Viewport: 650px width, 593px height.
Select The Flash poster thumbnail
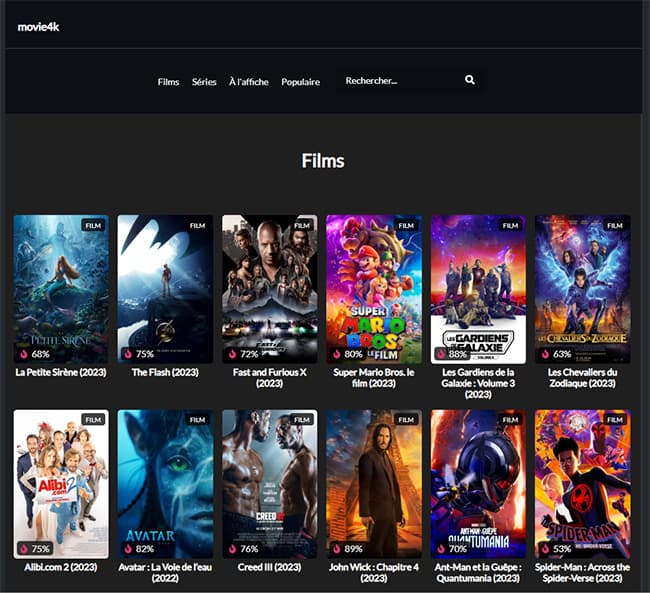tap(165, 289)
